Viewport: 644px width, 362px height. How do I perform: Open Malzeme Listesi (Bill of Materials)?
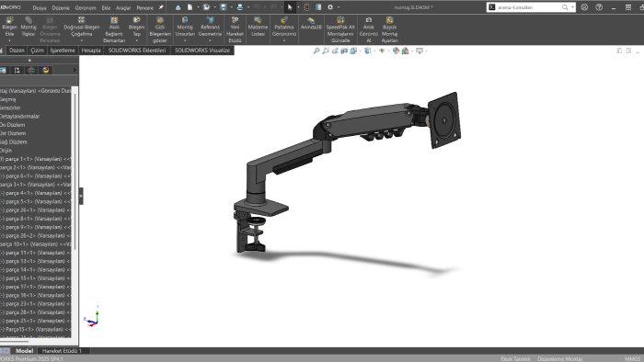tap(258, 27)
